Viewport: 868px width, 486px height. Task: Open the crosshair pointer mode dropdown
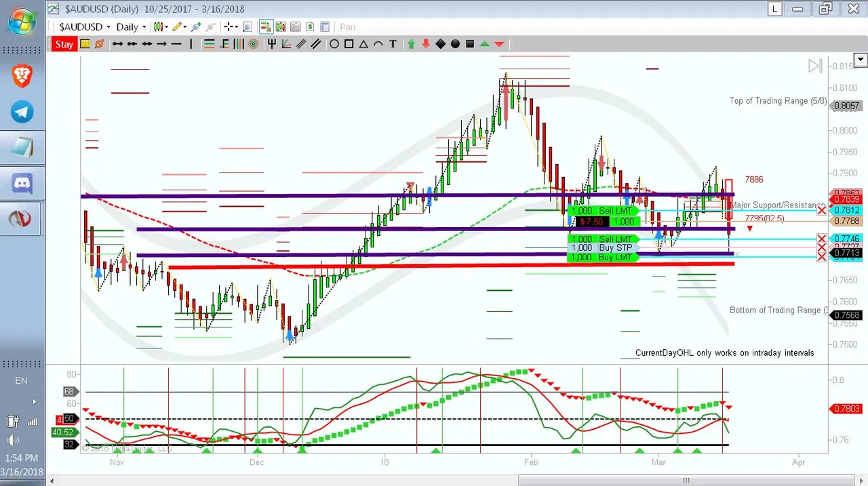[x=231, y=27]
